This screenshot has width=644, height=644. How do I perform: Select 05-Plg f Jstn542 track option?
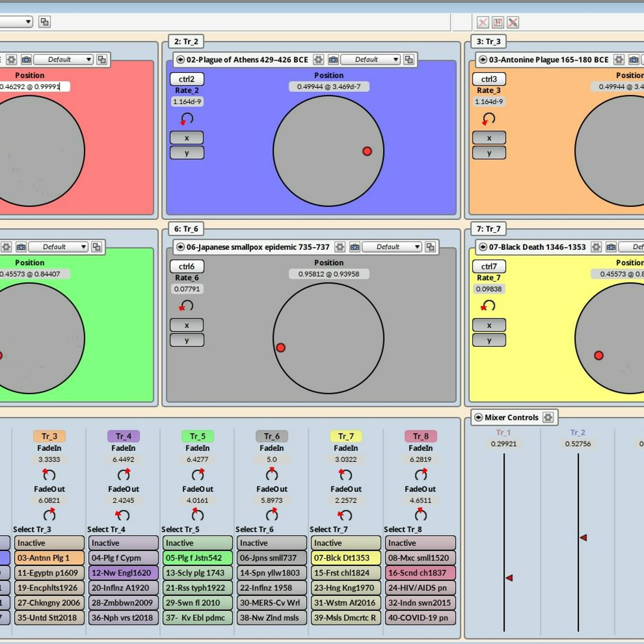click(x=198, y=558)
